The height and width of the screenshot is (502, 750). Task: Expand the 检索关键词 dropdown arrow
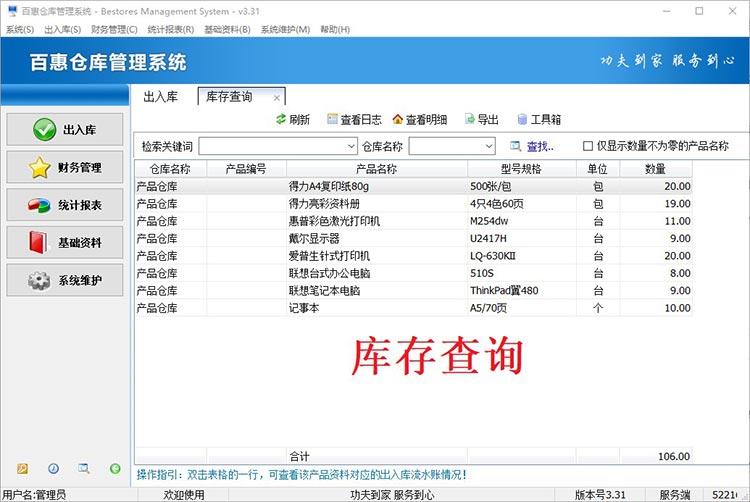tap(352, 146)
